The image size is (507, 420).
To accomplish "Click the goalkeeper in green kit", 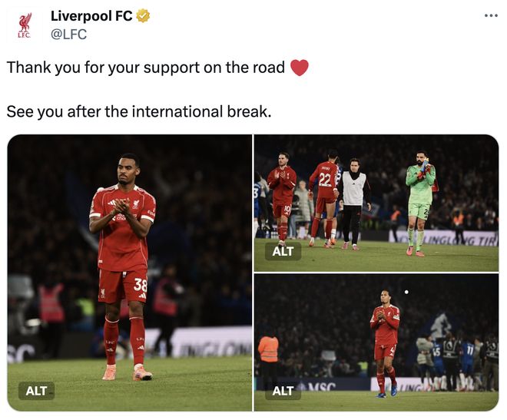I will point(420,203).
